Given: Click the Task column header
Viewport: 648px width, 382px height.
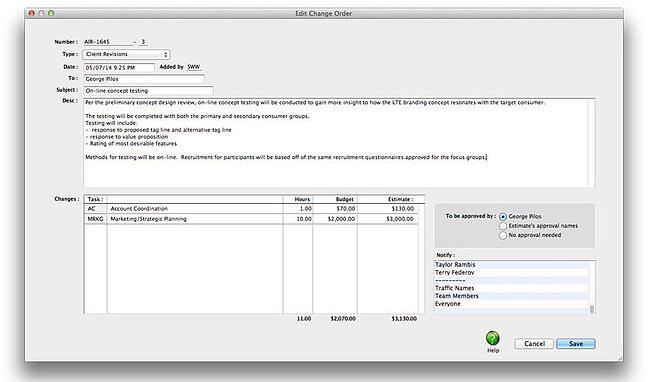Looking at the screenshot, I should 95,199.
